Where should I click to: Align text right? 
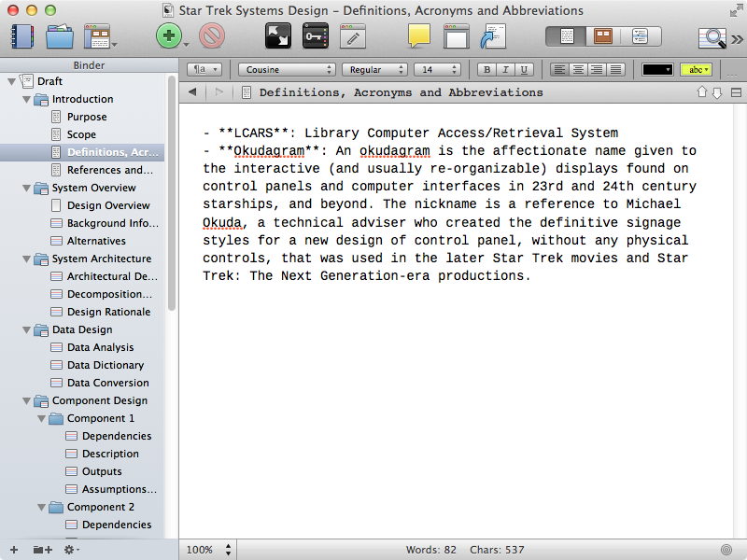[597, 69]
